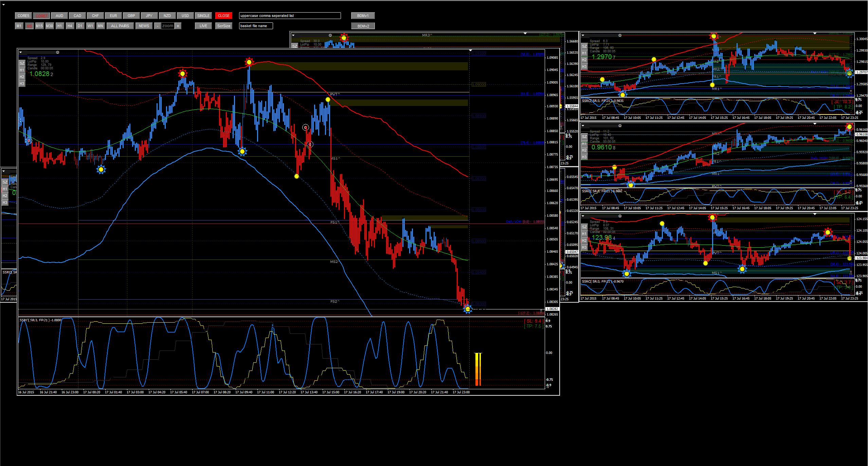Click H1 button on 123.98 chart
The image size is (868, 466).
[584, 234]
